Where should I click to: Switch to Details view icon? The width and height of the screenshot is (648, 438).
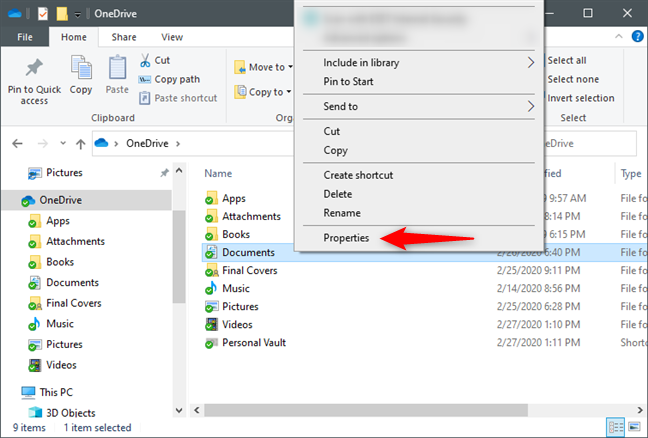(615, 427)
